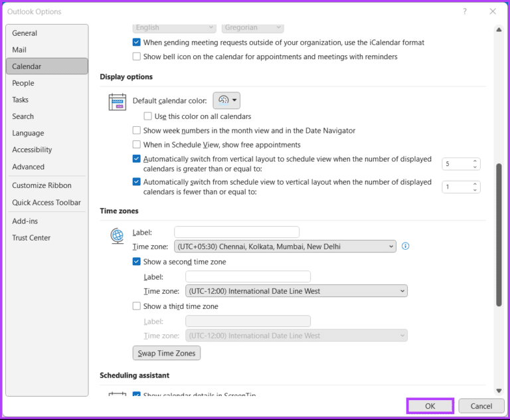Decrease the schedule view threshold value 5
The width and height of the screenshot is (510, 420).
click(475, 167)
